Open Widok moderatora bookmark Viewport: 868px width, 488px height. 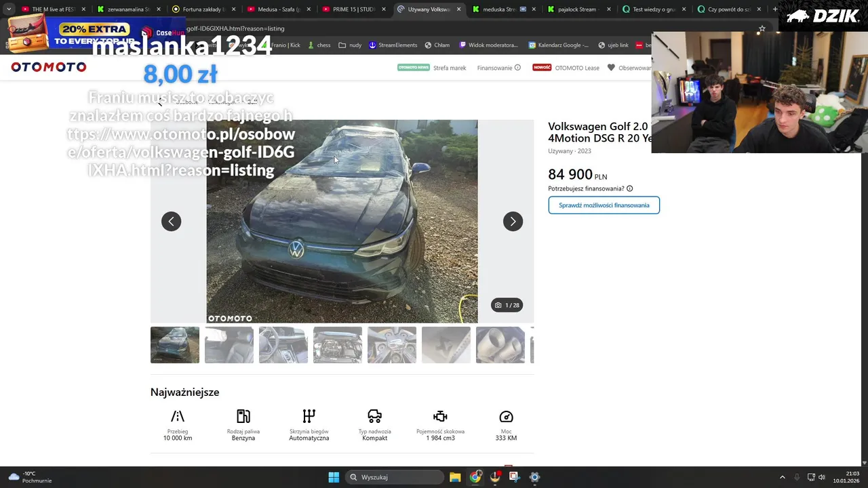(x=489, y=45)
